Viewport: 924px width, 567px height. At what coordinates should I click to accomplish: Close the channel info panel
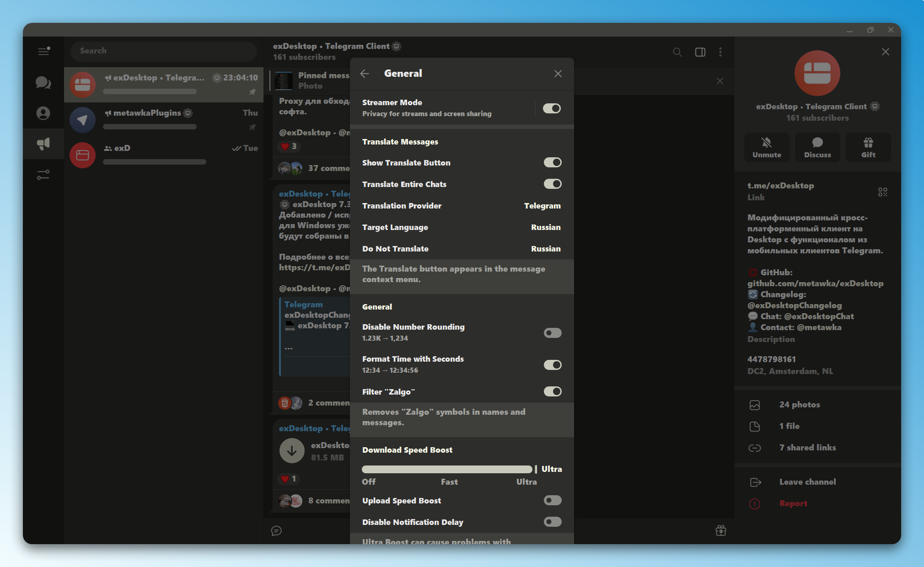(x=886, y=52)
